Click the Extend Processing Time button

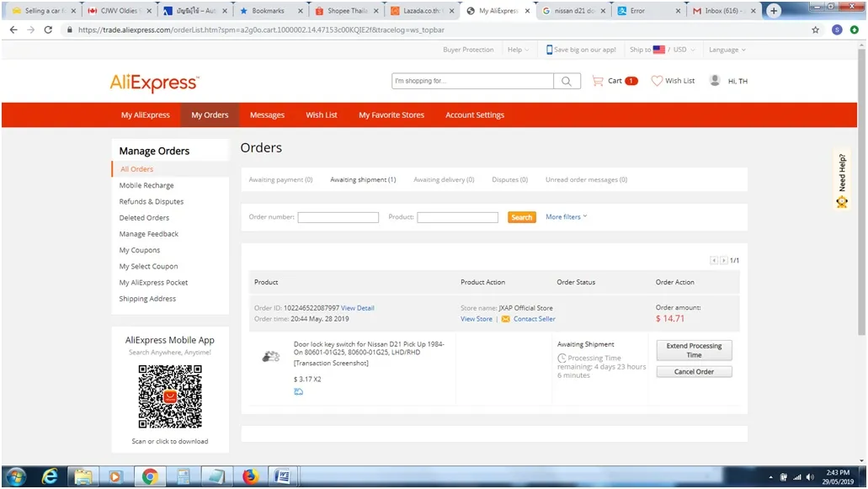(x=694, y=350)
